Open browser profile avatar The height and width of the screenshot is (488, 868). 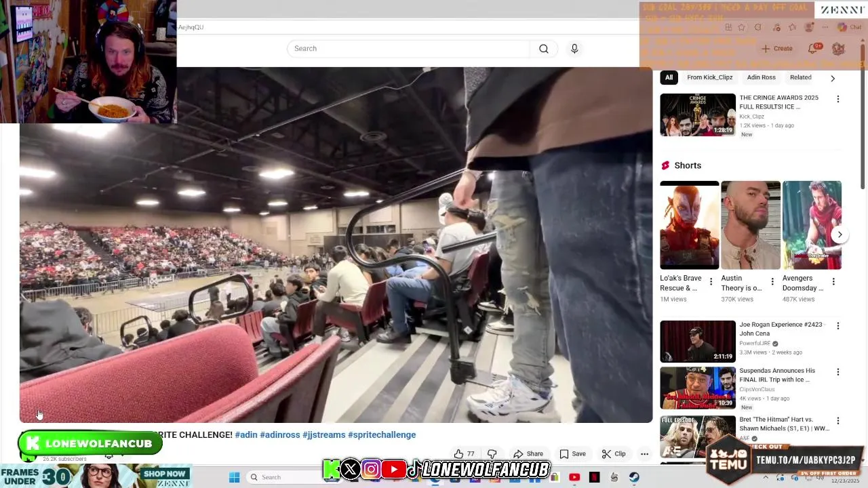[808, 27]
